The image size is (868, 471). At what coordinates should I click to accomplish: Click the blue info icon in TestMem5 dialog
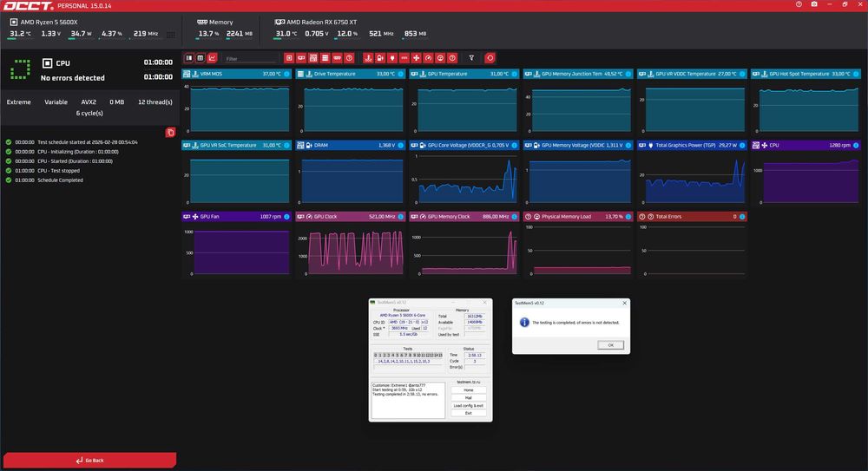pos(523,322)
